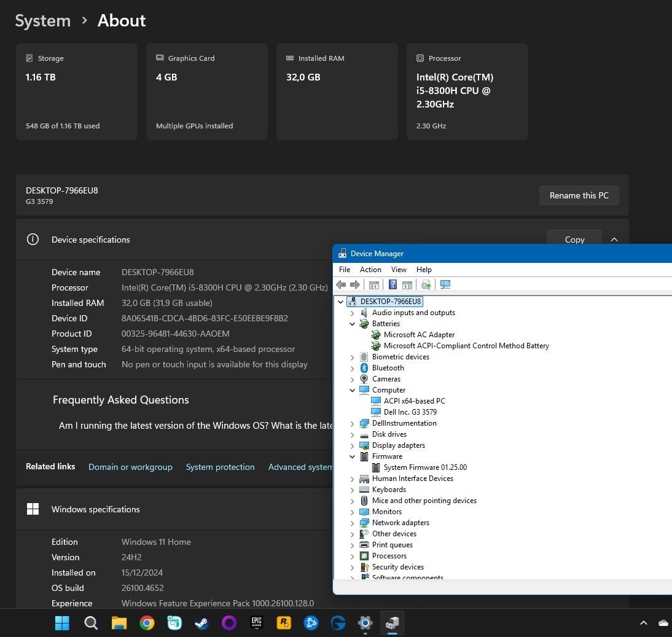Open the Graphics Card info card
This screenshot has height=637, width=672.
pos(207,92)
